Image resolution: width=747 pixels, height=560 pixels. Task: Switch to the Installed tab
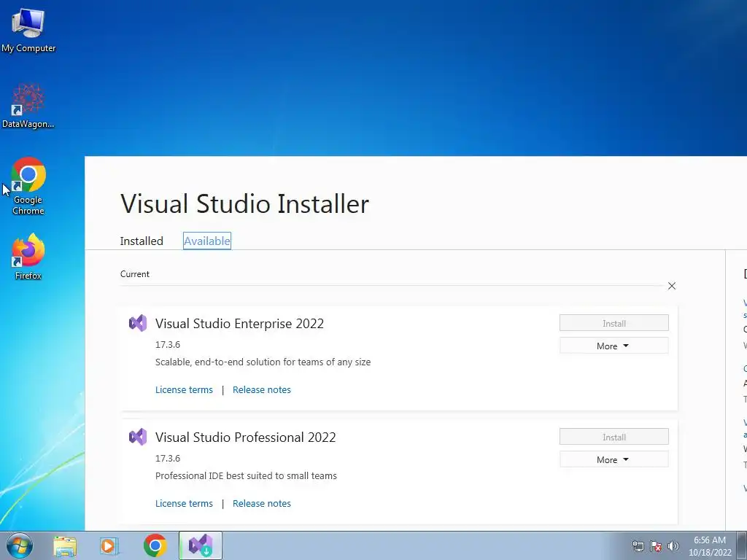[x=142, y=241]
